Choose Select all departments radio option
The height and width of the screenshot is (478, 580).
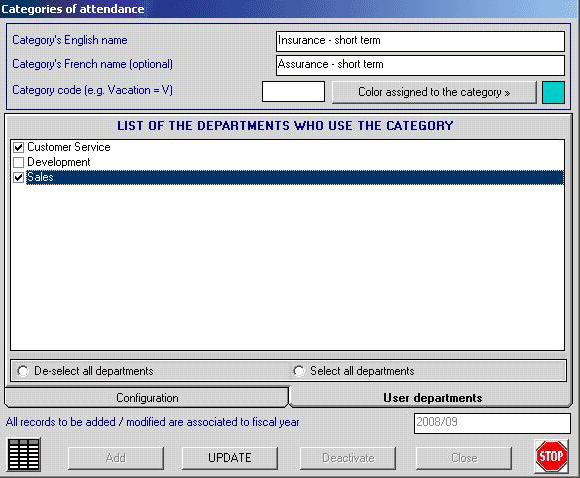(x=299, y=371)
